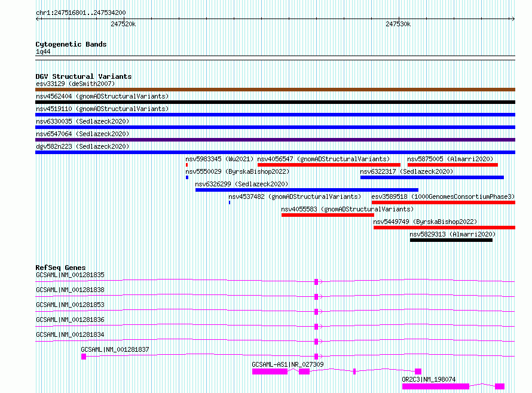Click the nsv5829313 (Almarri2020) label

[x=452, y=234]
